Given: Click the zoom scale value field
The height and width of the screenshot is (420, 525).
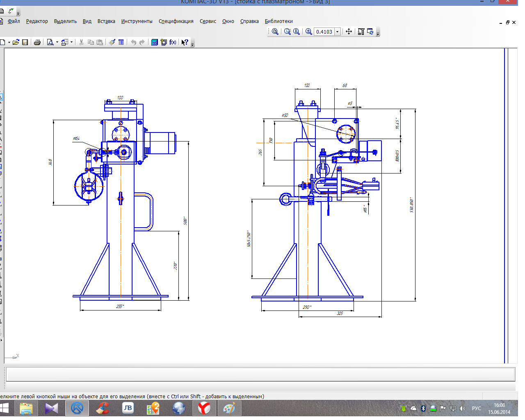Looking at the screenshot, I should (324, 32).
